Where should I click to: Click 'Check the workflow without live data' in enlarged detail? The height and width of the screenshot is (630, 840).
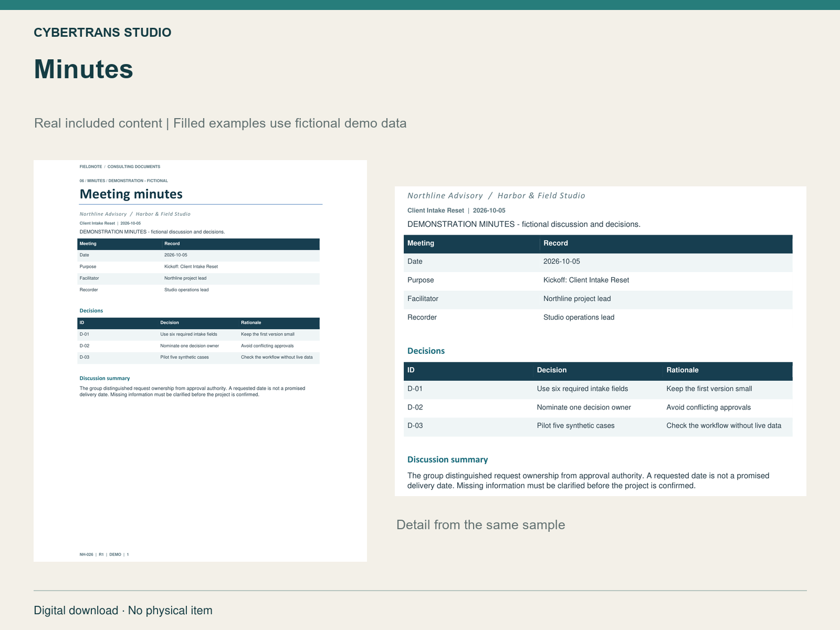[x=724, y=426]
